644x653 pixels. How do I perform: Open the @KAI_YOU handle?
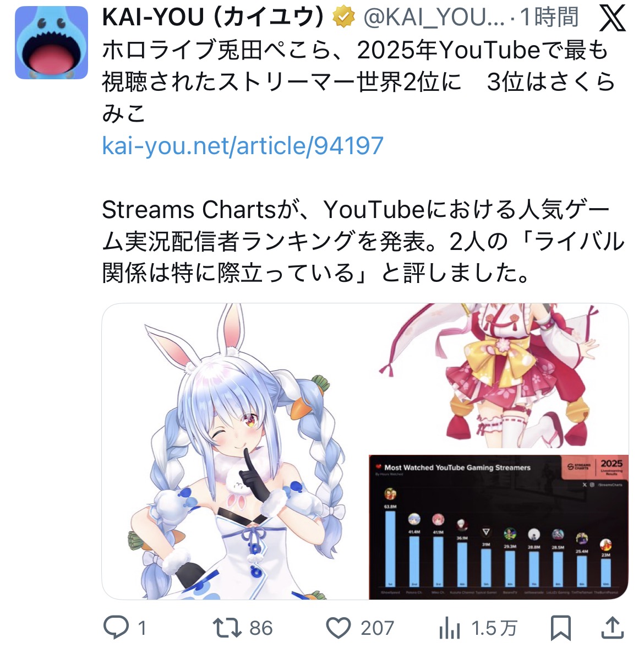(434, 18)
